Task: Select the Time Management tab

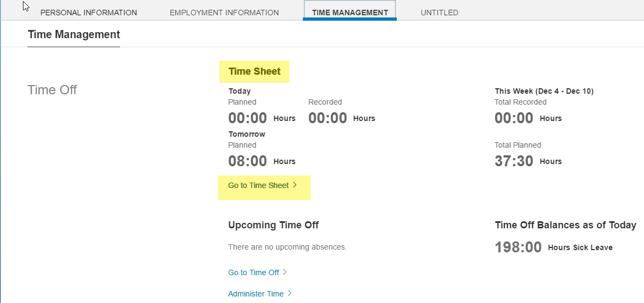Action: click(x=350, y=13)
